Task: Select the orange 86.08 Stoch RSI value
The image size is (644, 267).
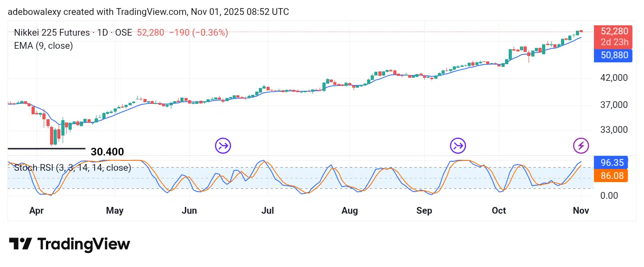Action: [611, 176]
